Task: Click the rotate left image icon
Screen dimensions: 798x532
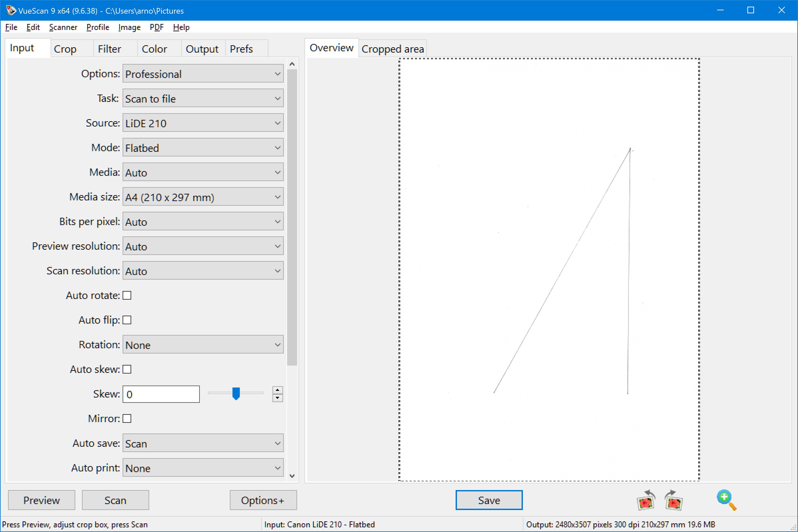Action: (646, 500)
